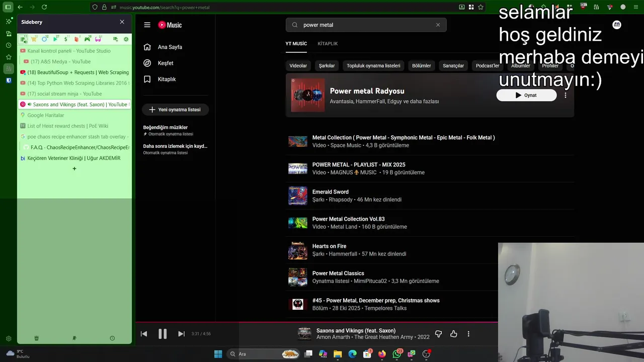Viewport: 644px width, 362px height.
Task: Filter results by Topluluk oynatma listeleri
Action: tap(373, 66)
